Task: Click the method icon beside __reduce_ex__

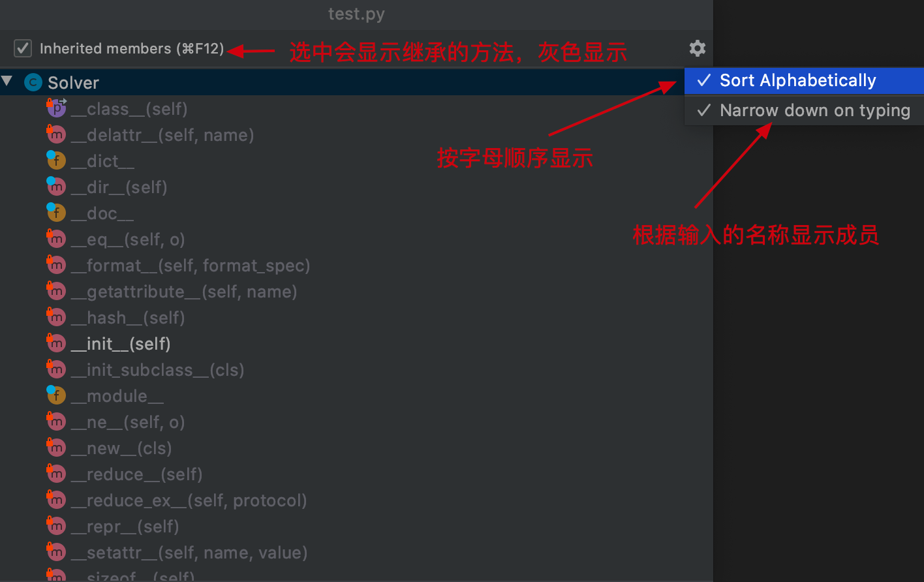Action: [57, 500]
